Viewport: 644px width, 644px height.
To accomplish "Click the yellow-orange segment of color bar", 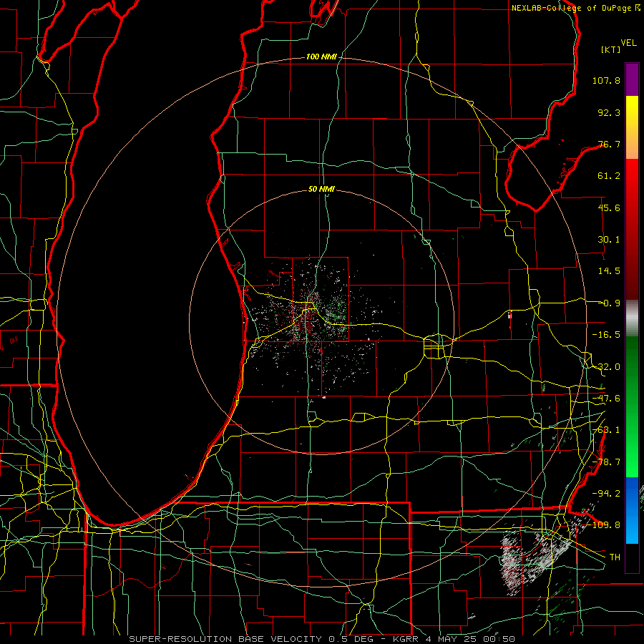I will 632,127.
